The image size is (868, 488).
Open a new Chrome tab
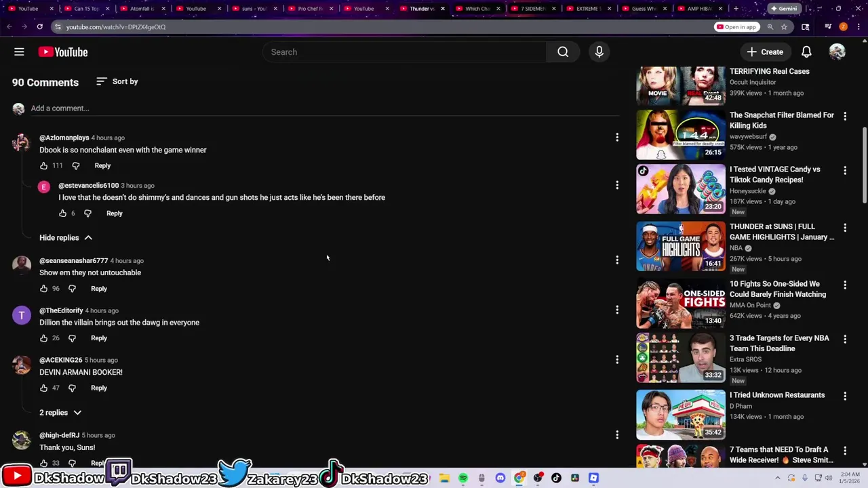736,9
